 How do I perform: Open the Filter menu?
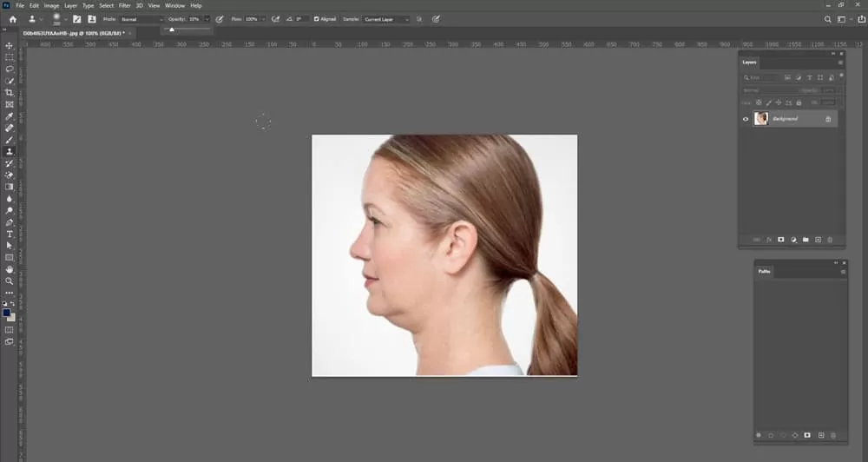[x=124, y=5]
